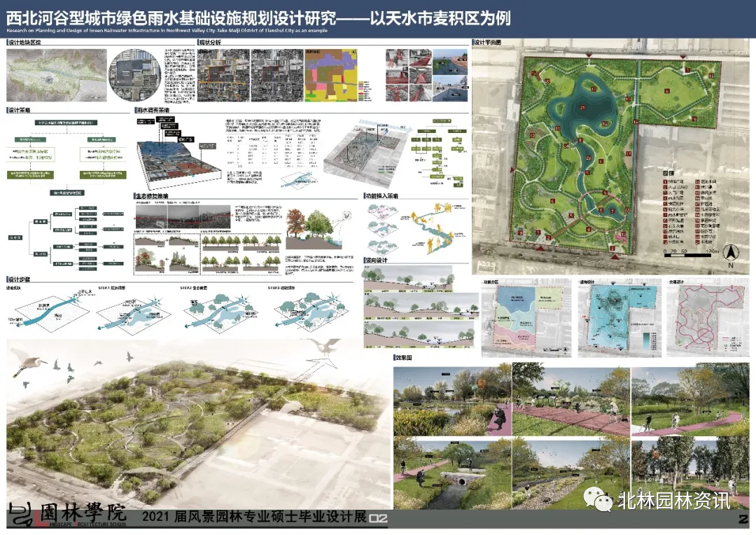756x535 pixels.
Task: Click the 雨水调蓄策略 heading
Action: point(153,110)
